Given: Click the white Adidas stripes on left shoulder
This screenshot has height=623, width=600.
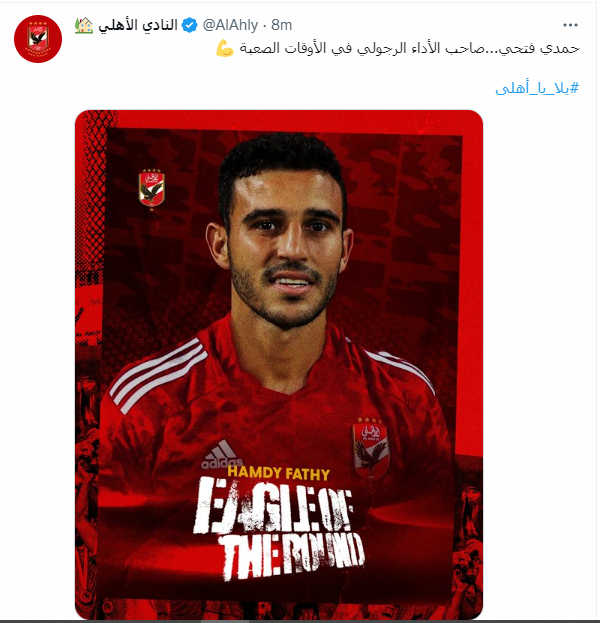Looking at the screenshot, I should [158, 375].
